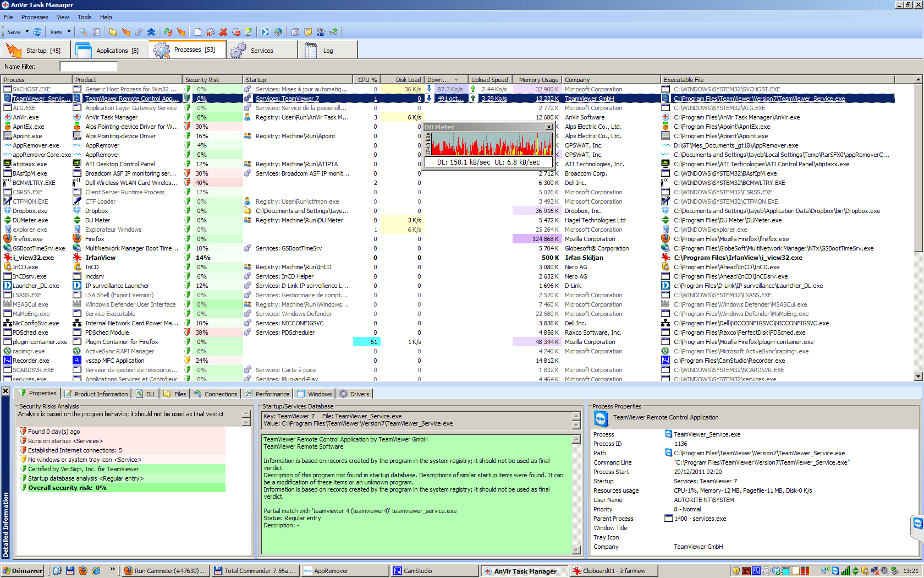Expand quick launch overflow chevron in taskbar

coord(113,570)
